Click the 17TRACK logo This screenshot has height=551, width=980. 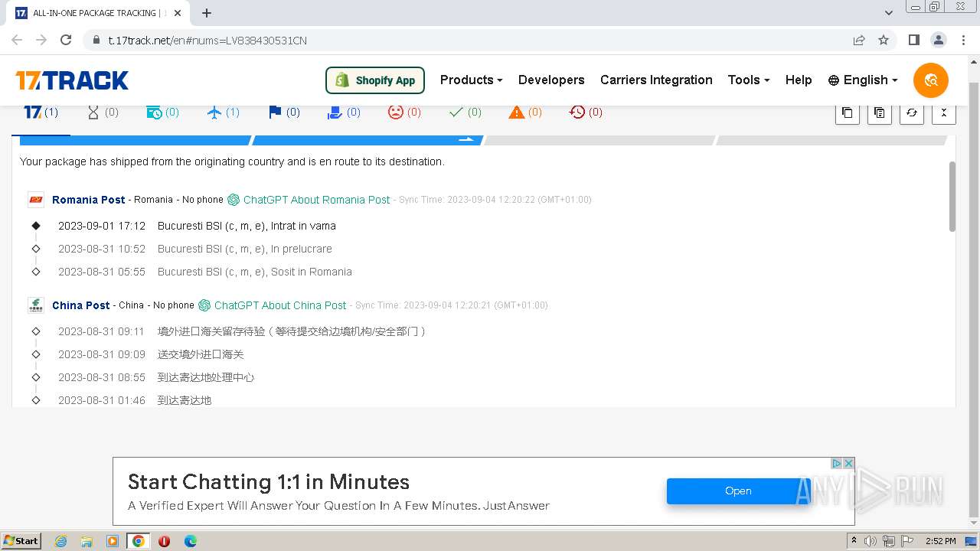click(72, 80)
